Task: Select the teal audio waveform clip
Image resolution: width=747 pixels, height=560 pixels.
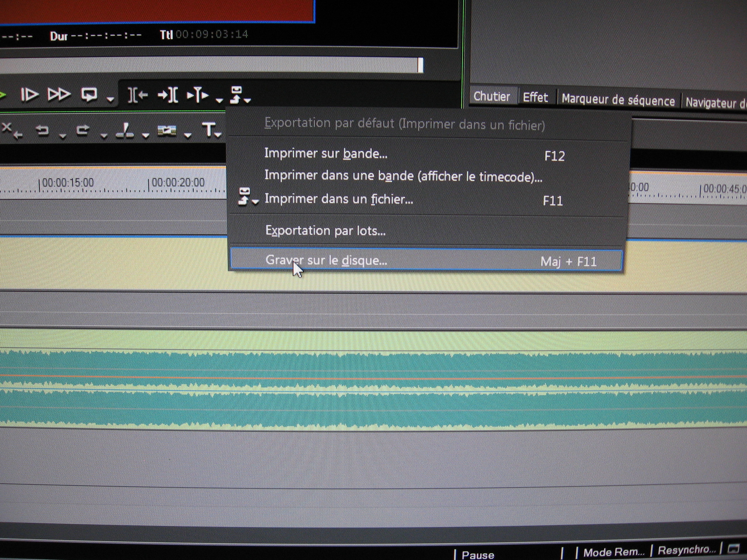Action: pos(373,381)
